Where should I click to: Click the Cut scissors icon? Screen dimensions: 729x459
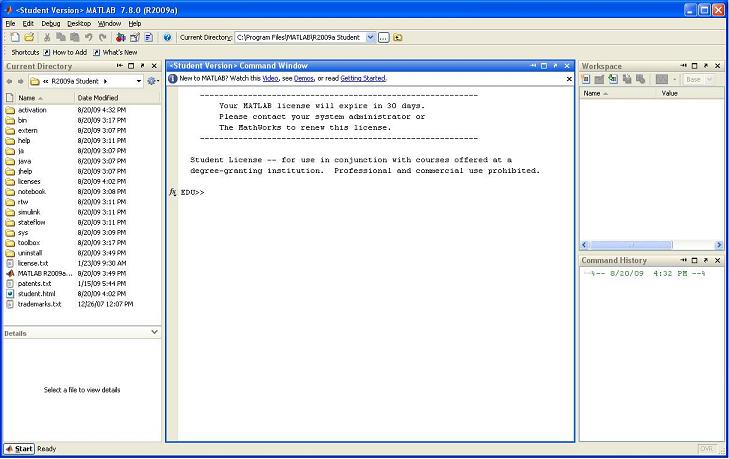[47, 37]
